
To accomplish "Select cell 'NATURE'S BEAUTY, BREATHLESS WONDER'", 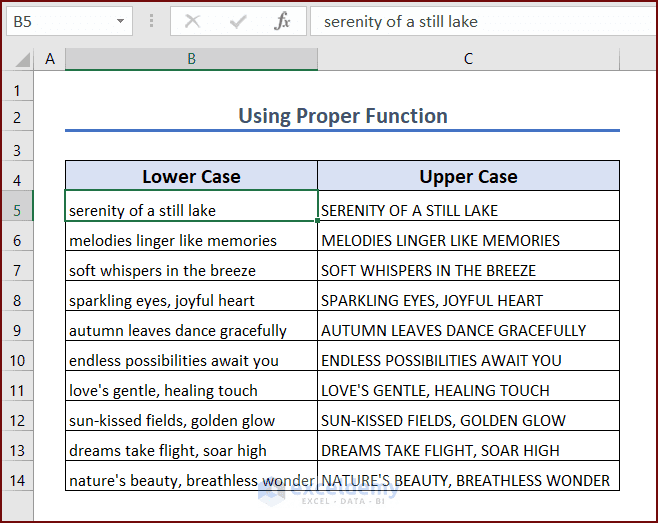I will pos(468,476).
